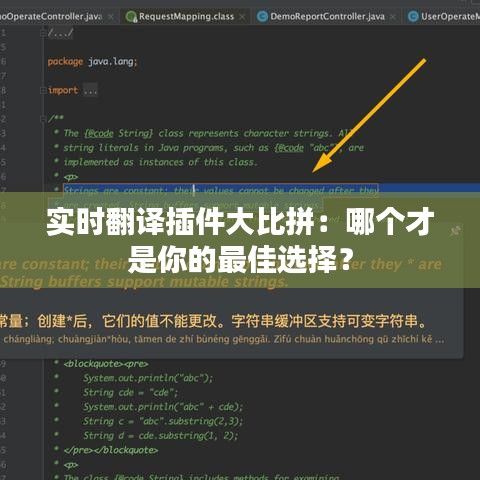Close the DemoReportController.java tab
The height and width of the screenshot is (480, 480).
coord(393,17)
